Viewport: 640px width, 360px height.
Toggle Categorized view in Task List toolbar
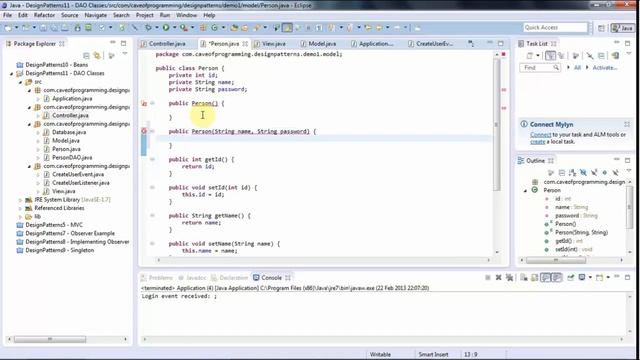550,56
